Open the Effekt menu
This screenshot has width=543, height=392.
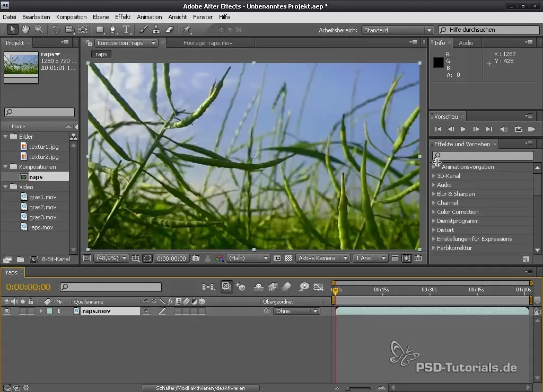pyautogui.click(x=122, y=17)
